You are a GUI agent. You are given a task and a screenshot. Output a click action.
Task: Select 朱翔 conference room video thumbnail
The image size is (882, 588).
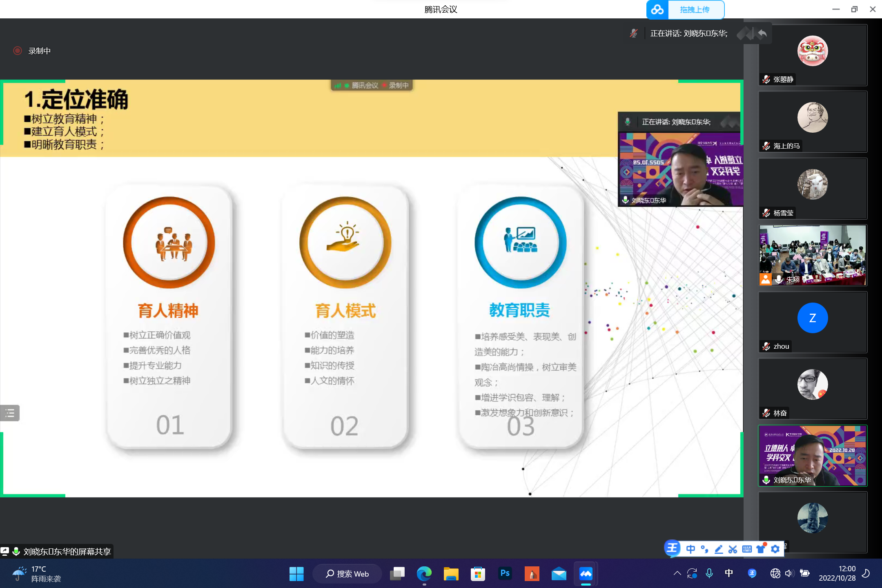point(812,255)
